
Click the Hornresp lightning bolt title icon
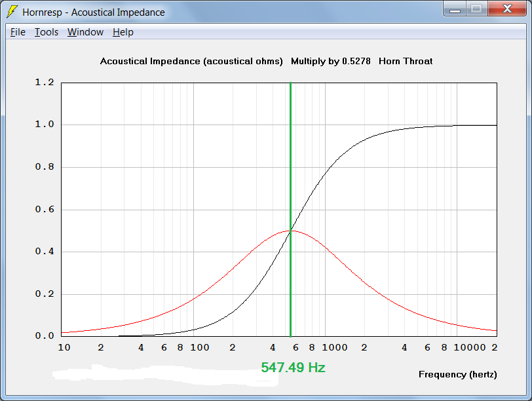12,12
